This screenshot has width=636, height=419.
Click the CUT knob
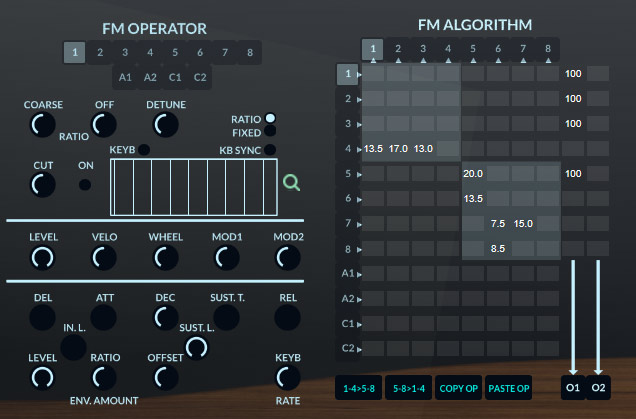pos(42,184)
